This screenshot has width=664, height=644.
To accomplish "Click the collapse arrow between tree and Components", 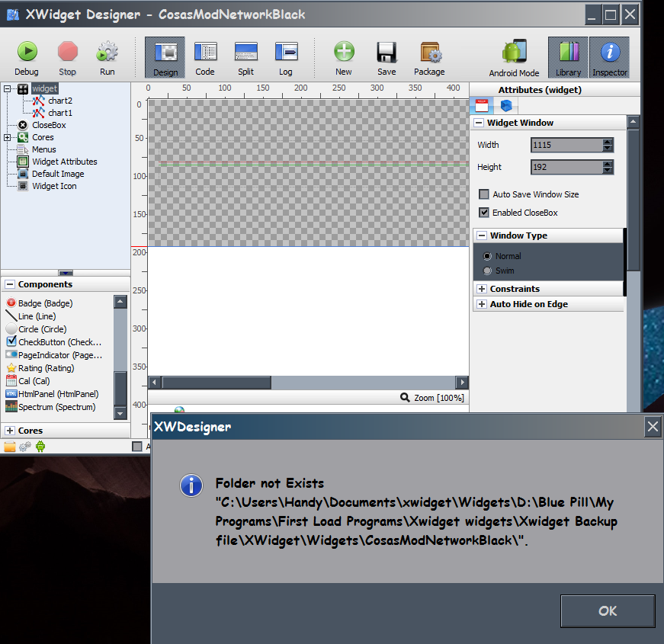I will pos(66,273).
